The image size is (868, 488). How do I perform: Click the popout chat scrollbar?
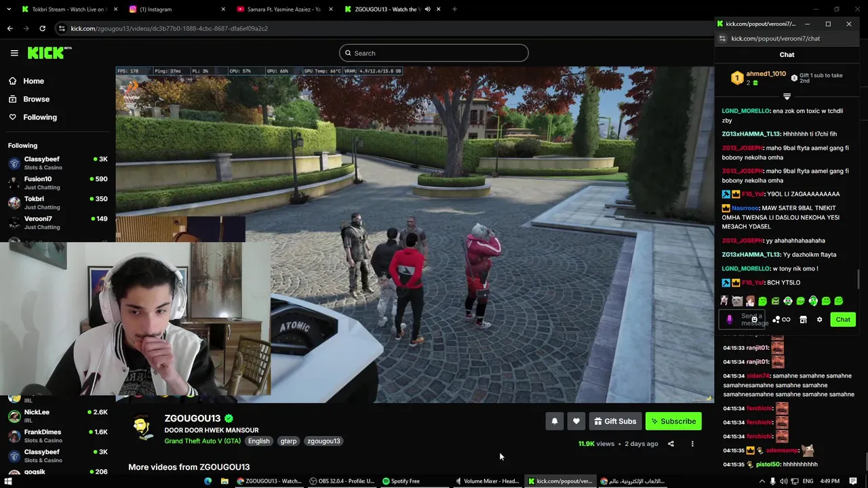(x=859, y=279)
